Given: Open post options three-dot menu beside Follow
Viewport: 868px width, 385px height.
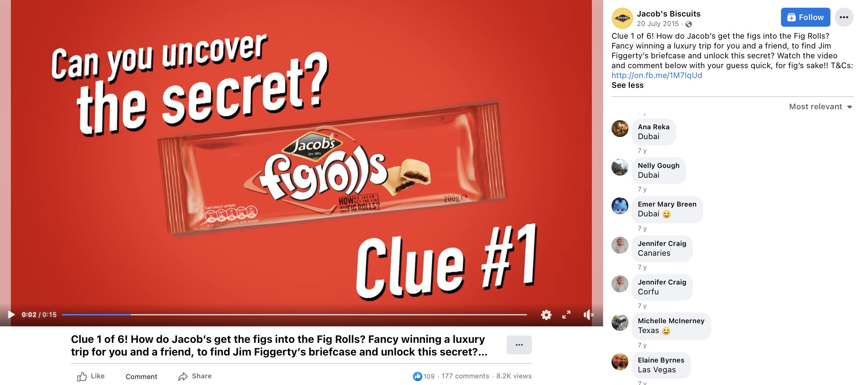Looking at the screenshot, I should click(x=844, y=17).
